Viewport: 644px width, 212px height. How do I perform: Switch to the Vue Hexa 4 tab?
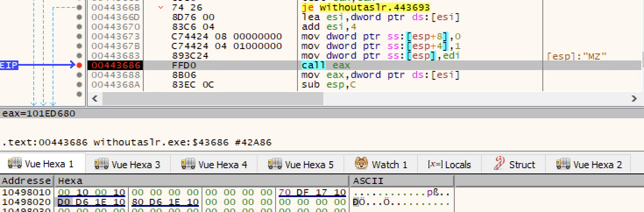coord(214,164)
